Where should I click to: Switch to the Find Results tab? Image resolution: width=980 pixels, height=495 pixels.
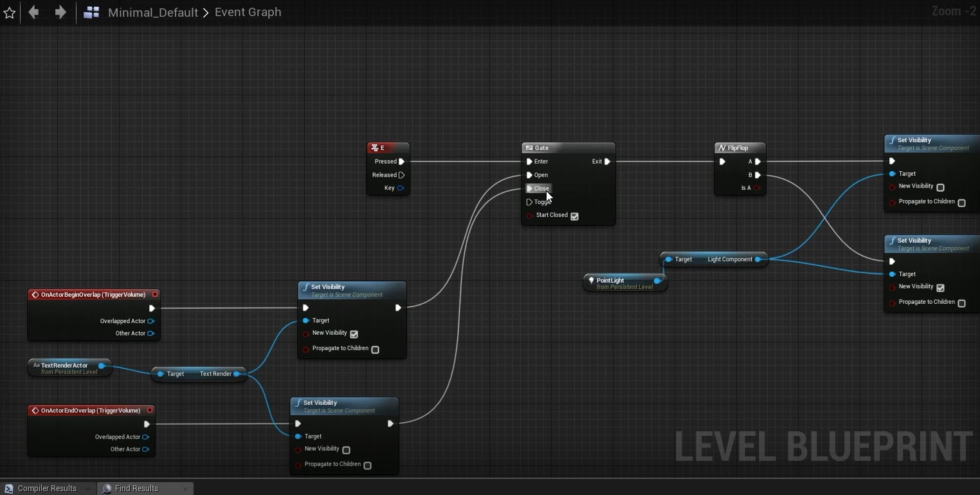(136, 489)
